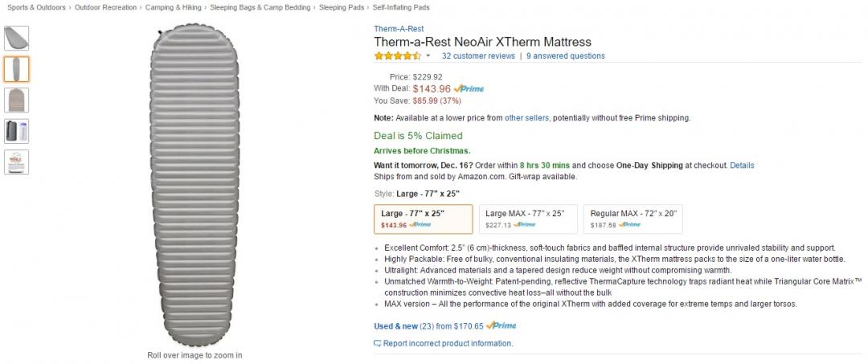Navigate to Sleeping Bags & Camp Bedding
Viewport: 868px width, 364px height.
(260, 7)
